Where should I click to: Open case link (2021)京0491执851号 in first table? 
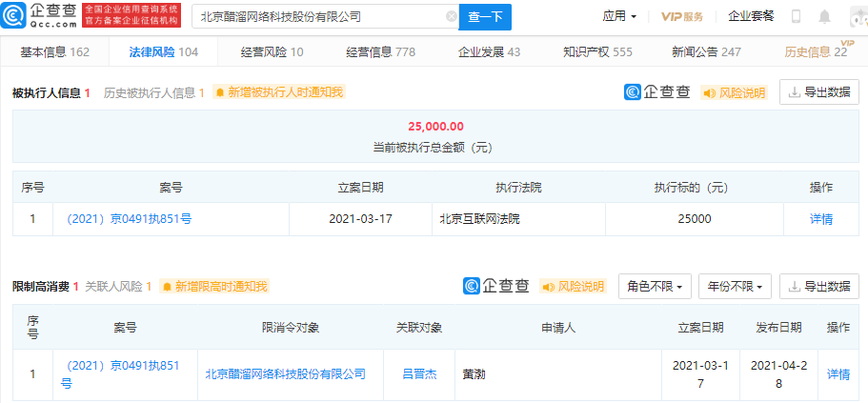[129, 219]
